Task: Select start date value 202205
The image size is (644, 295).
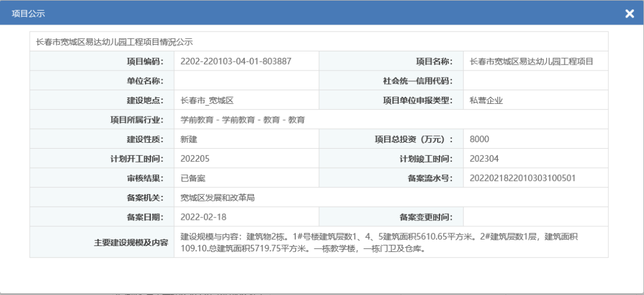Action: pos(195,159)
